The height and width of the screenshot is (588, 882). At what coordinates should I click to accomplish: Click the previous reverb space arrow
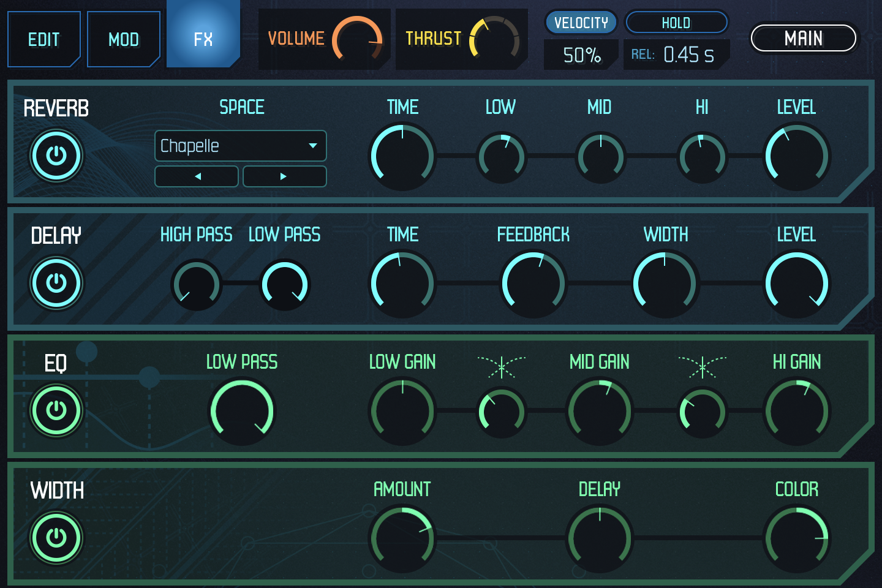coord(197,176)
